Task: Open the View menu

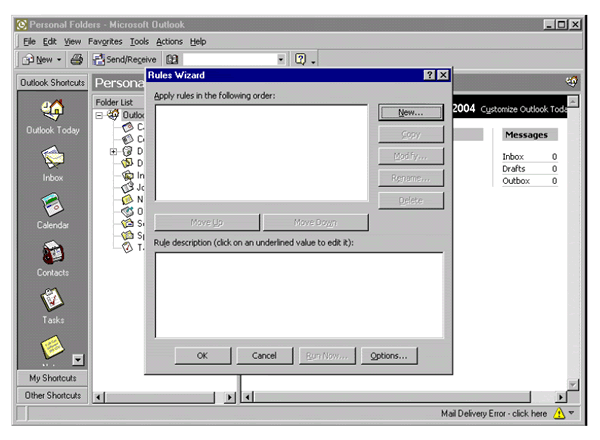Action: coord(72,41)
